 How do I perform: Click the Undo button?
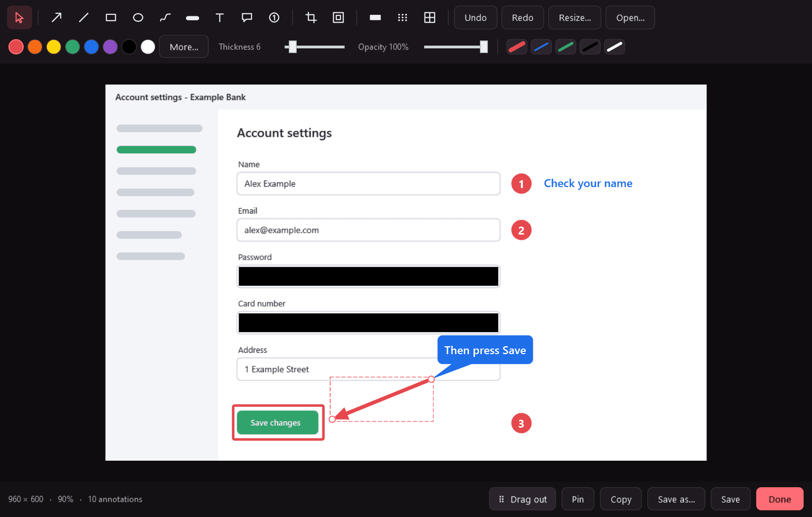click(x=475, y=18)
